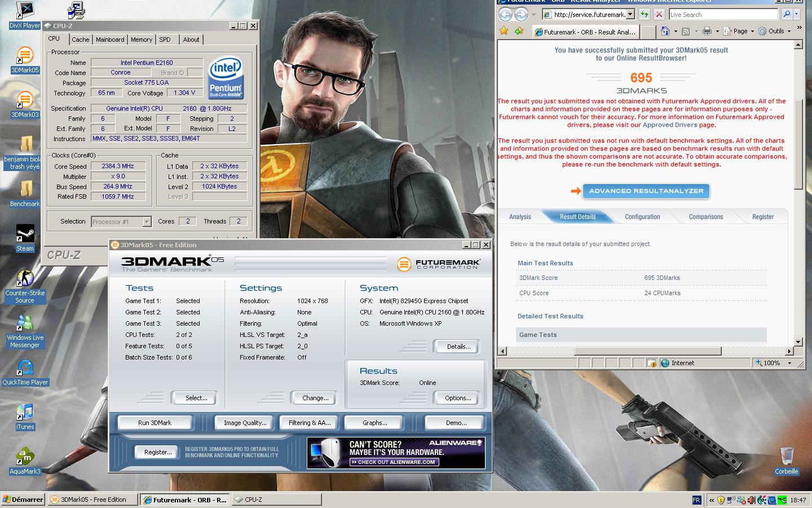The image size is (812, 508).
Task: Switch to the Memory tab in CPU-Z
Action: pos(141,40)
